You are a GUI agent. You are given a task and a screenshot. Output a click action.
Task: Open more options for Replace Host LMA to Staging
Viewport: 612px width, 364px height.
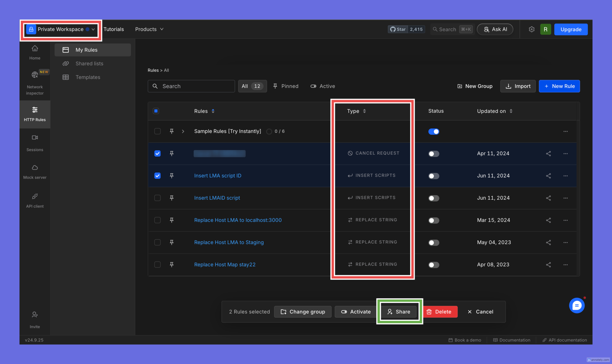565,242
